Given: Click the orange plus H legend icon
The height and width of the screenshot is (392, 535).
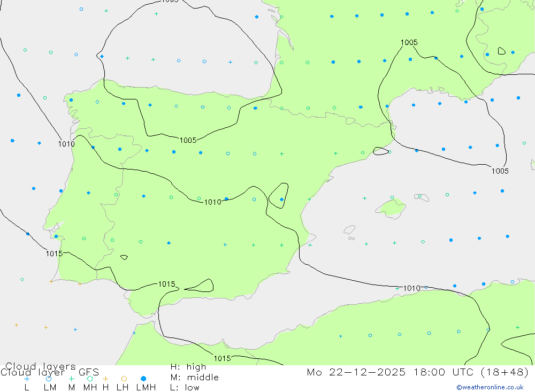Looking at the screenshot, I should [x=105, y=379].
